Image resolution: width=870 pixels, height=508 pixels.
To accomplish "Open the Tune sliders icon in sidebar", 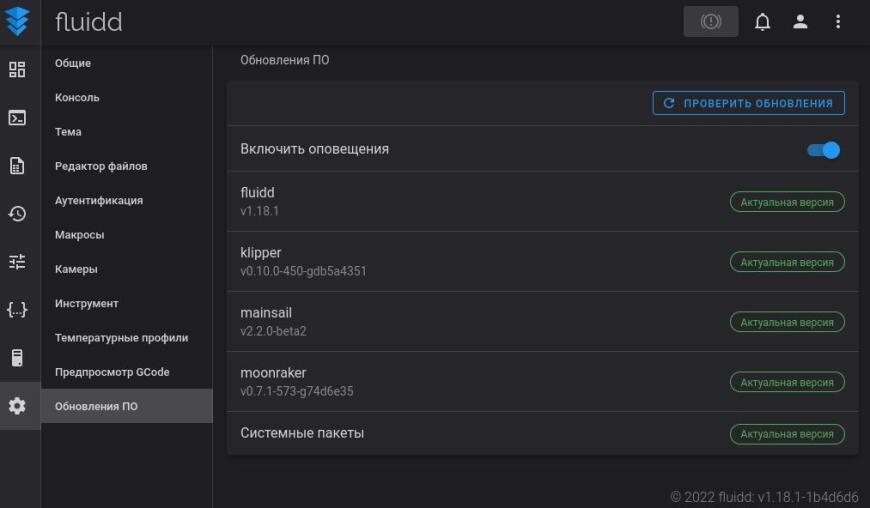I will coord(17,261).
